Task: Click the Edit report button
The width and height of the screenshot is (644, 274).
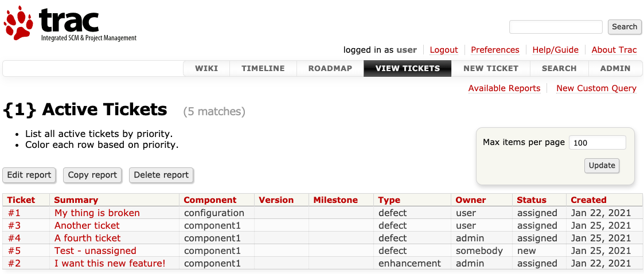Action: (29, 175)
